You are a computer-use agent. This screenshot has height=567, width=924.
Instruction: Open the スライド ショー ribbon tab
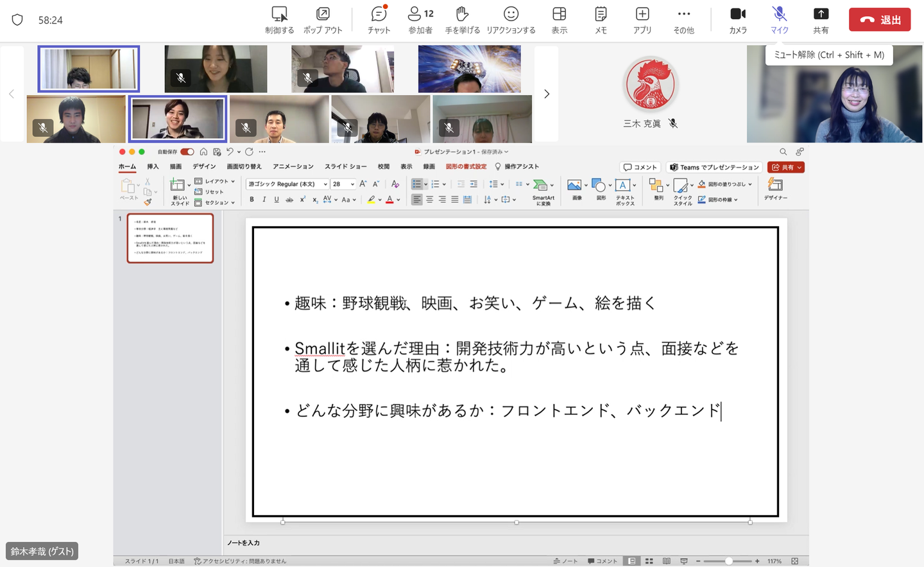click(345, 166)
